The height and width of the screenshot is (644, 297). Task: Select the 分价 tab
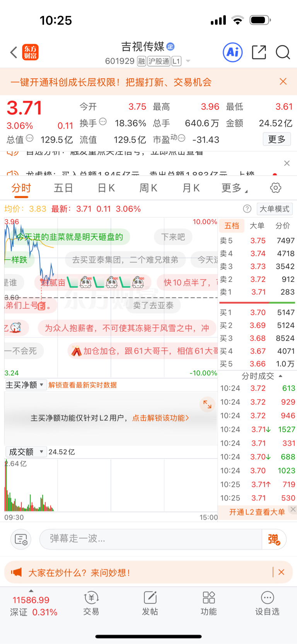283,226
